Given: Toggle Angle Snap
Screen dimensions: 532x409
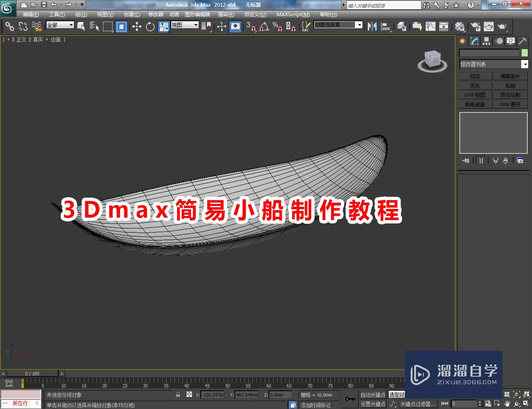Looking at the screenshot, I should tap(264, 27).
